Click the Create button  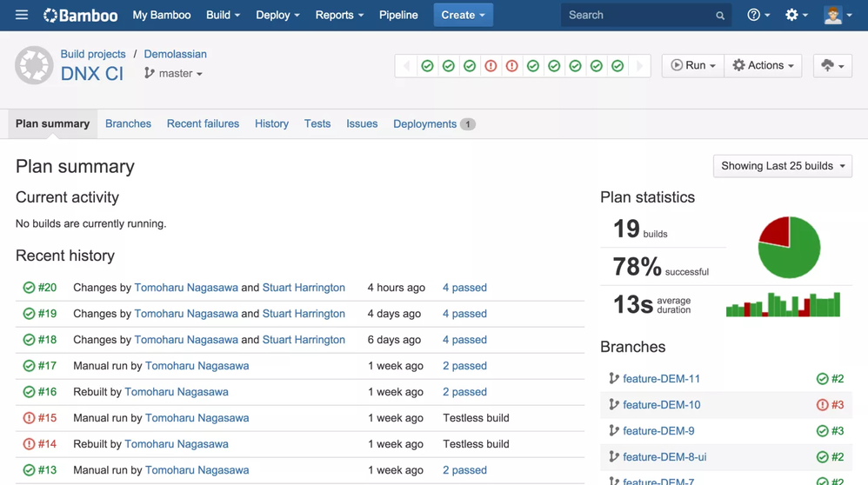pos(463,15)
